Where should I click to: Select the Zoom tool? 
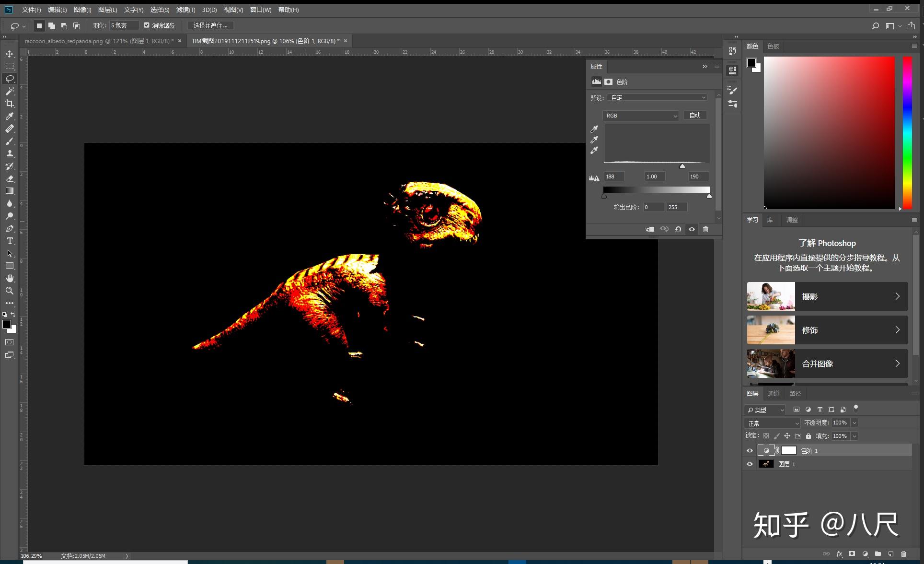pos(10,291)
